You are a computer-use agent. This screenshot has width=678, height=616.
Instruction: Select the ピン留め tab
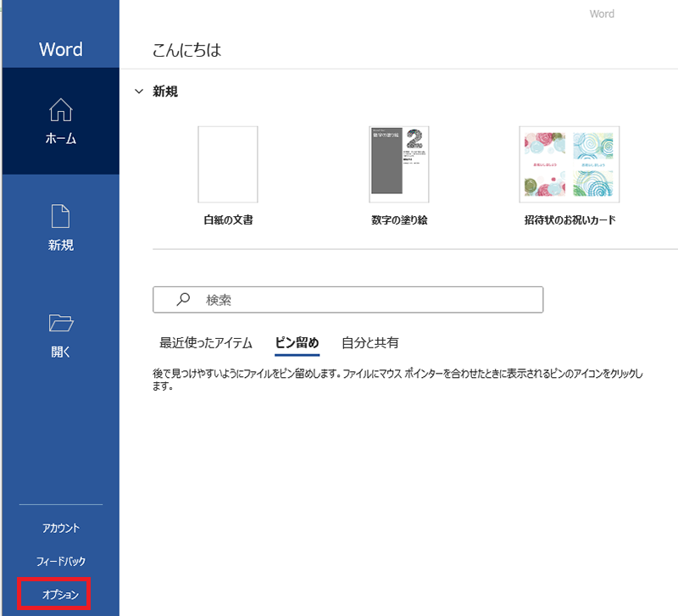[297, 343]
